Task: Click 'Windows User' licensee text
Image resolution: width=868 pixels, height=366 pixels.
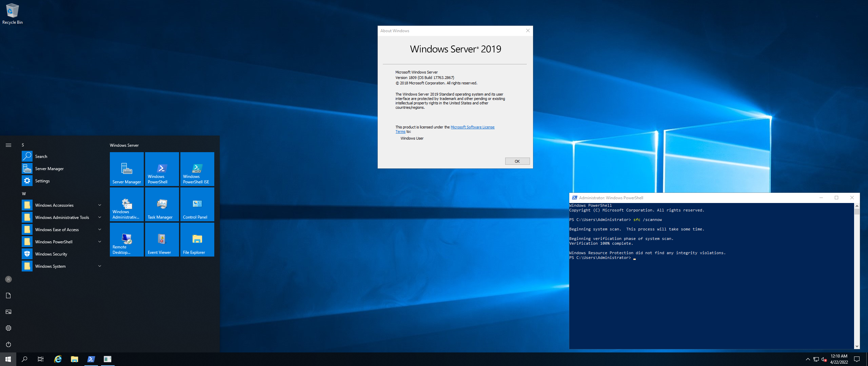Action: [x=412, y=138]
